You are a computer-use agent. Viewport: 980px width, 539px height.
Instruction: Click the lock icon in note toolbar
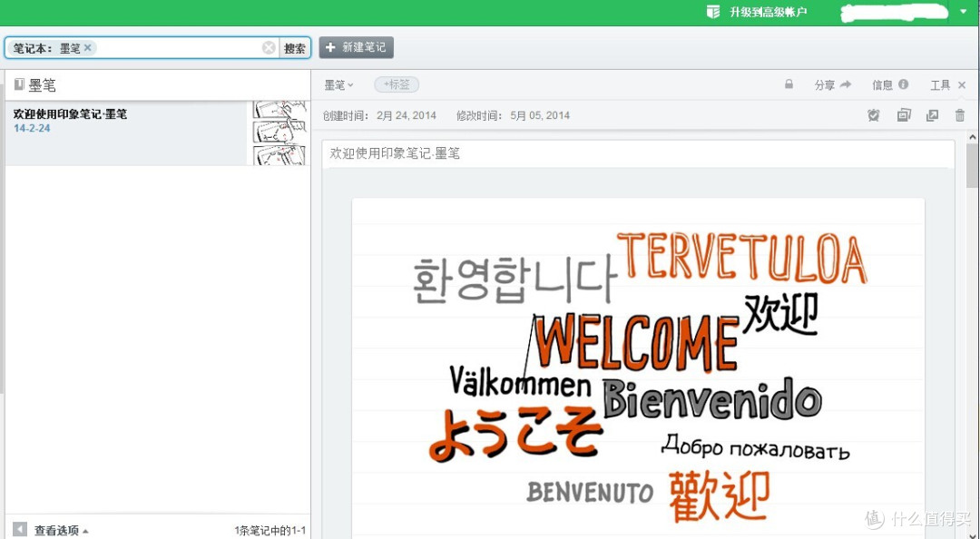[789, 83]
